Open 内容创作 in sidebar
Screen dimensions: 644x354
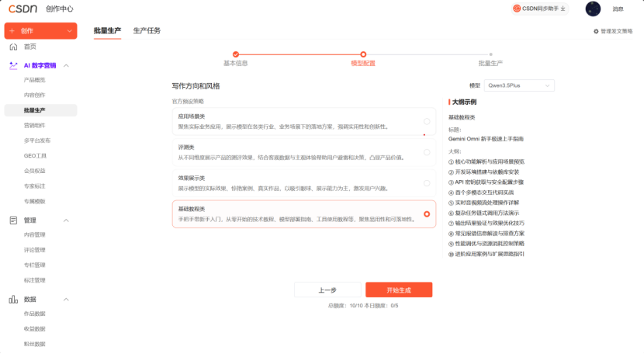34,95
